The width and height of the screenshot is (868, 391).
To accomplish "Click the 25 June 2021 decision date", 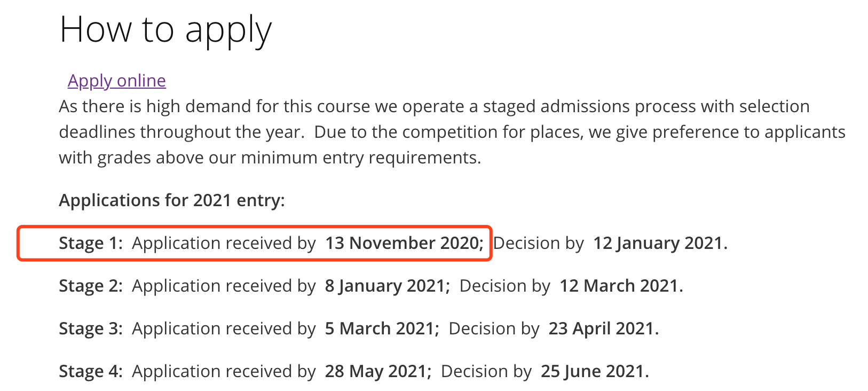I will tap(594, 371).
